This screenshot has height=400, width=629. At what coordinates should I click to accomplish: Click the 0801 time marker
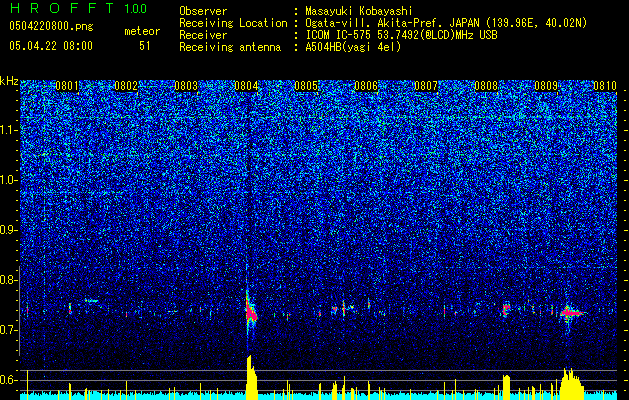[67, 86]
